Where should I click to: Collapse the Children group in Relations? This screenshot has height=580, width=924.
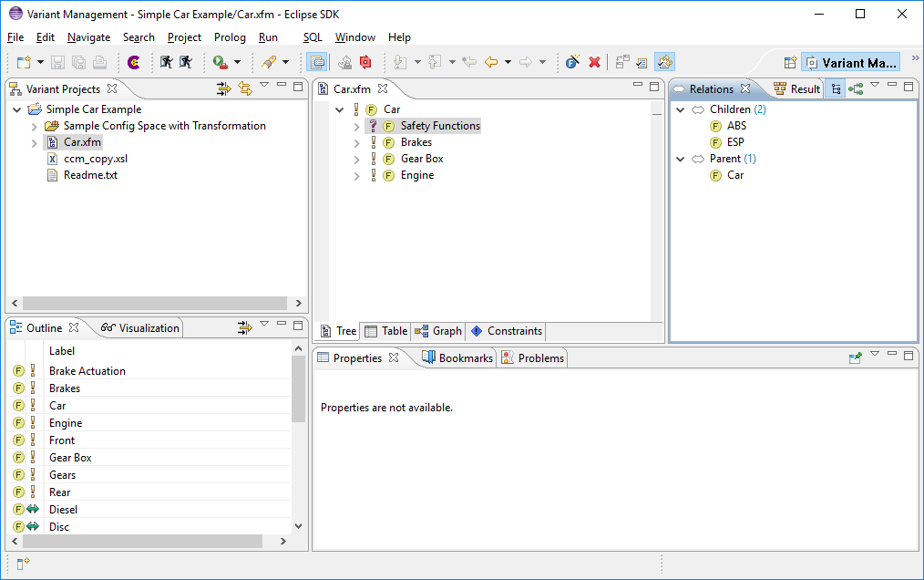click(681, 109)
